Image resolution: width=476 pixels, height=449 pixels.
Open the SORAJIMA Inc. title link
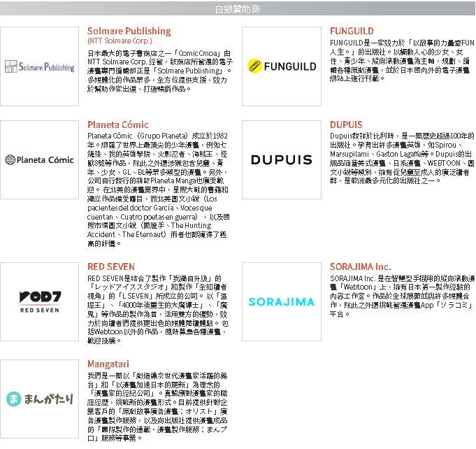[x=361, y=266]
